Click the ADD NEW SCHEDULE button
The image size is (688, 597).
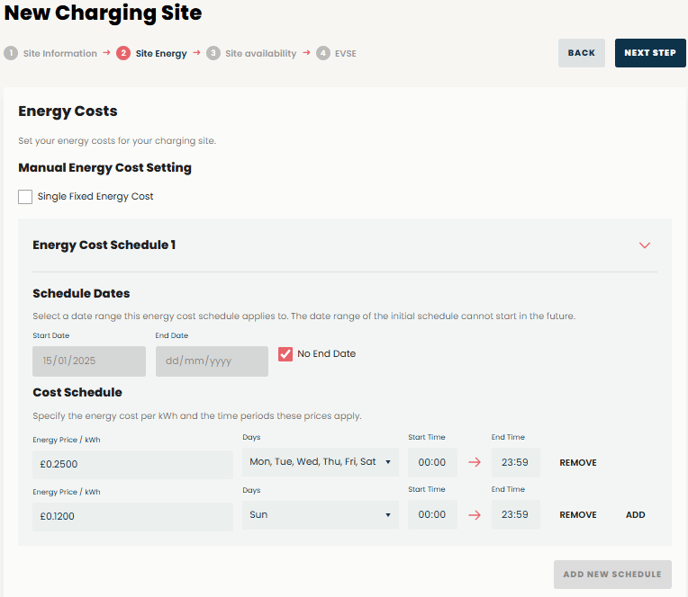tap(613, 574)
